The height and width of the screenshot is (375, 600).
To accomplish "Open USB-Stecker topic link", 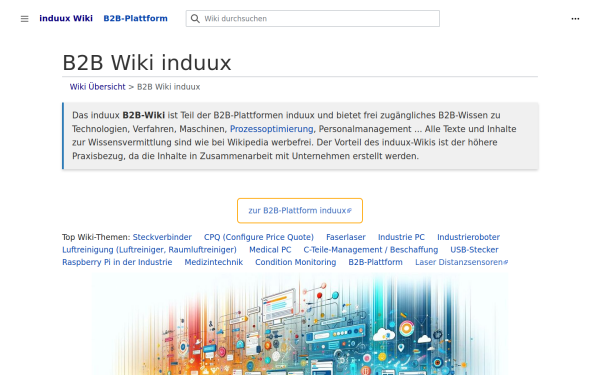I will click(x=474, y=250).
